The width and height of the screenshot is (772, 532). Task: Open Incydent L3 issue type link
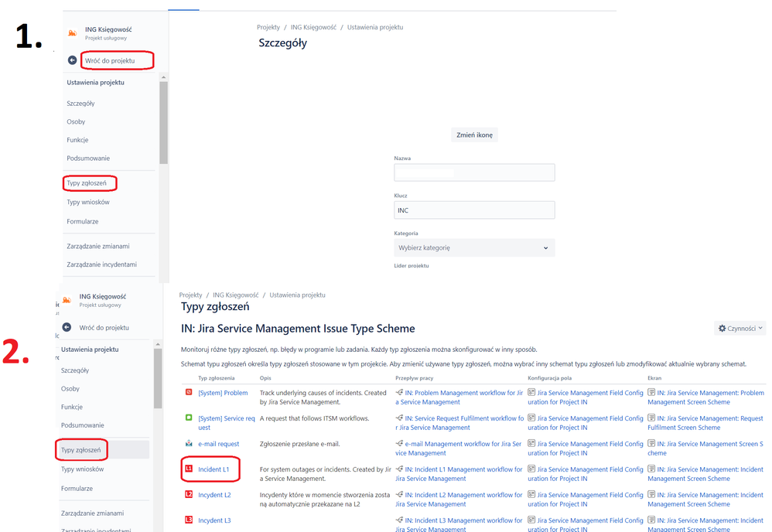click(215, 520)
